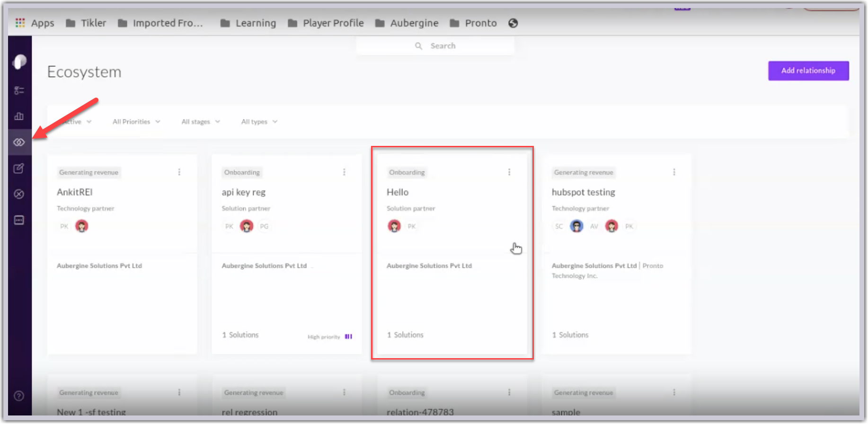Open the options menu on api key reg card
This screenshot has width=868, height=424.
pyautogui.click(x=344, y=172)
